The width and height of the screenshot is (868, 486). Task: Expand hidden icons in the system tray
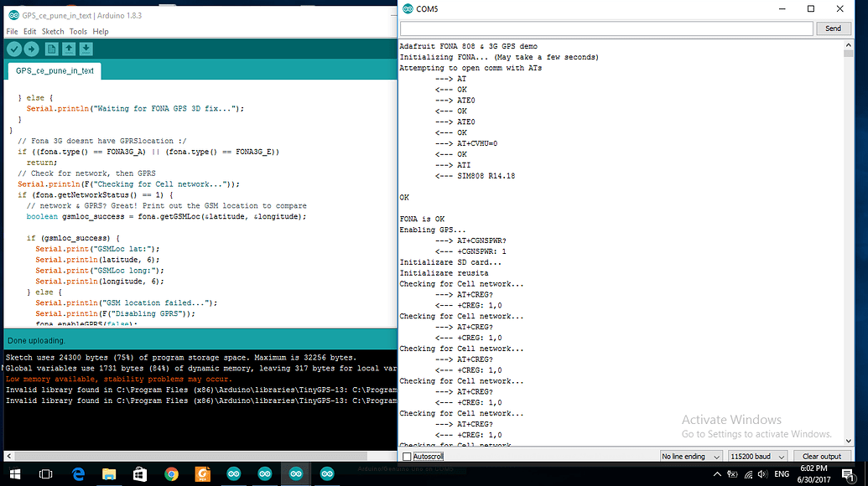click(x=717, y=474)
